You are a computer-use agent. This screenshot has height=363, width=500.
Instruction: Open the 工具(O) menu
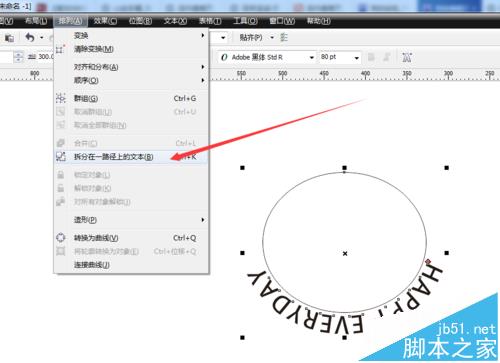click(245, 21)
